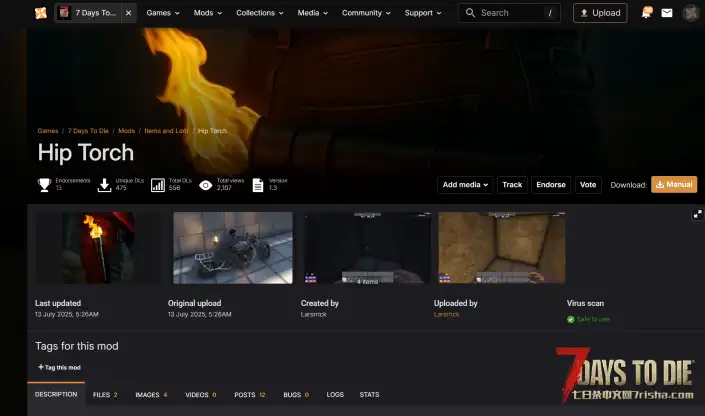Close the 7 Days To Die game filter
This screenshot has height=416, width=705.
point(129,13)
